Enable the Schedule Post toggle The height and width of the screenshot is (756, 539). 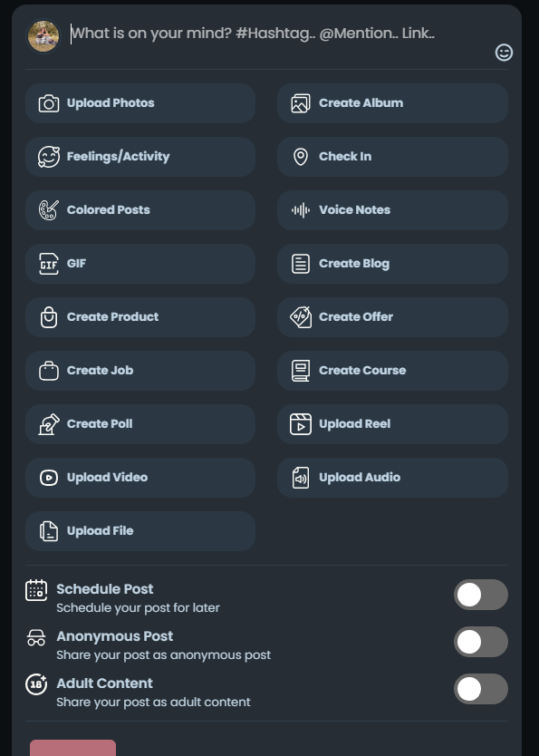(481, 595)
